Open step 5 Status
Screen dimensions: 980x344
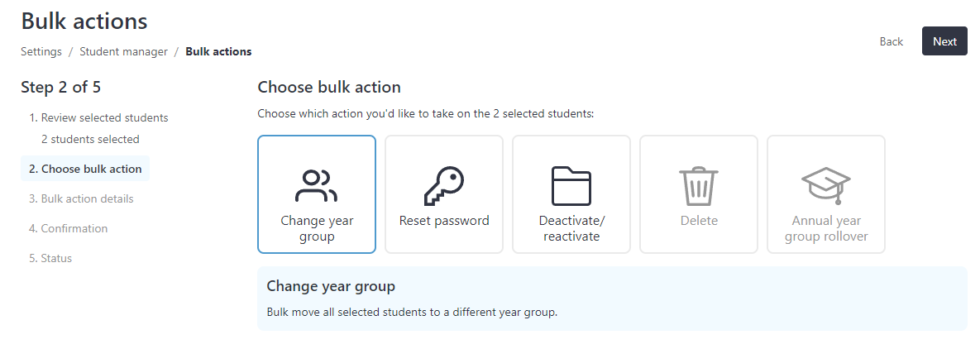coord(50,258)
